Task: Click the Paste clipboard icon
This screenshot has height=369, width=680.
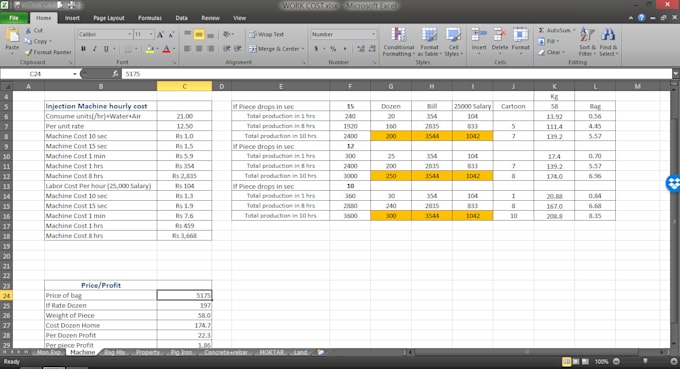Action: coord(12,35)
